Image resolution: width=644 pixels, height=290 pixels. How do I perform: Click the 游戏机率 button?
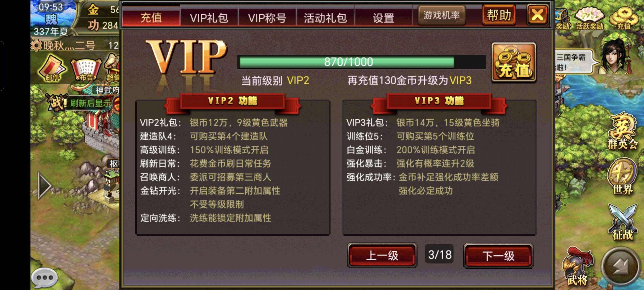[441, 15]
